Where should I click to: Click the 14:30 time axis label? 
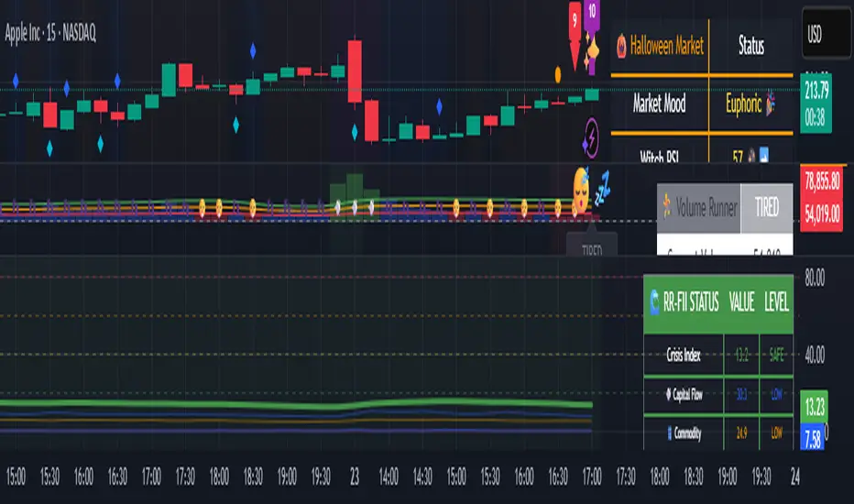(x=422, y=477)
